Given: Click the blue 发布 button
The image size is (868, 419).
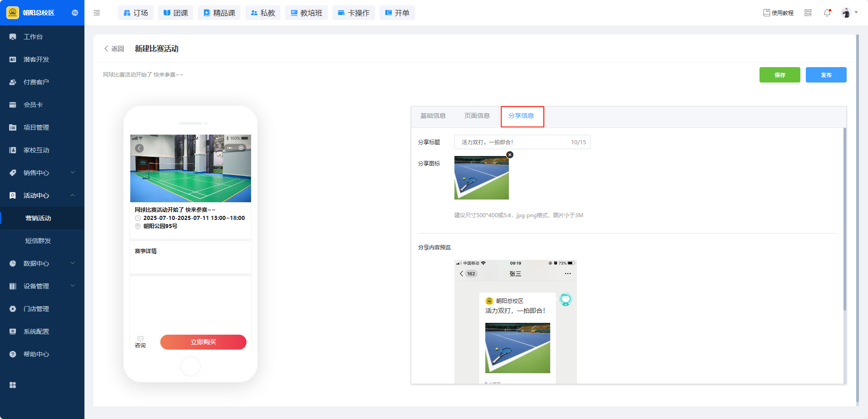Looking at the screenshot, I should click(826, 75).
